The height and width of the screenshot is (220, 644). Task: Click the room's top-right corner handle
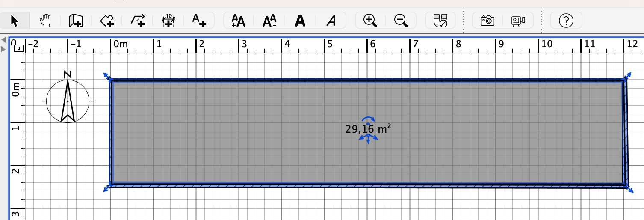pyautogui.click(x=627, y=77)
